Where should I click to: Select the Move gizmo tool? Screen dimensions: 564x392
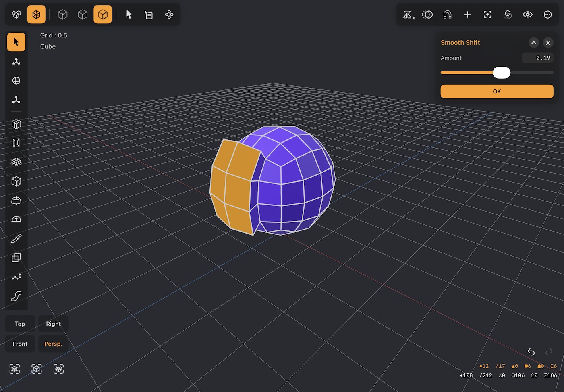(x=16, y=61)
